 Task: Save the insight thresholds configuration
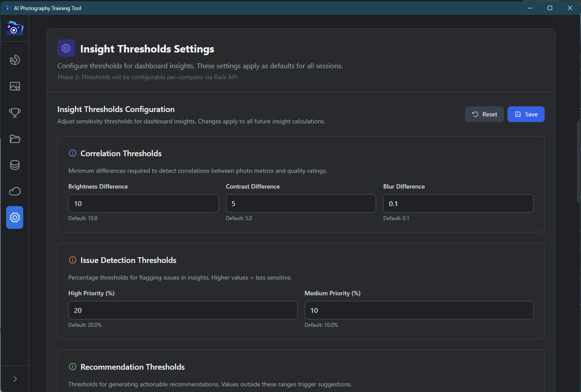(x=526, y=114)
